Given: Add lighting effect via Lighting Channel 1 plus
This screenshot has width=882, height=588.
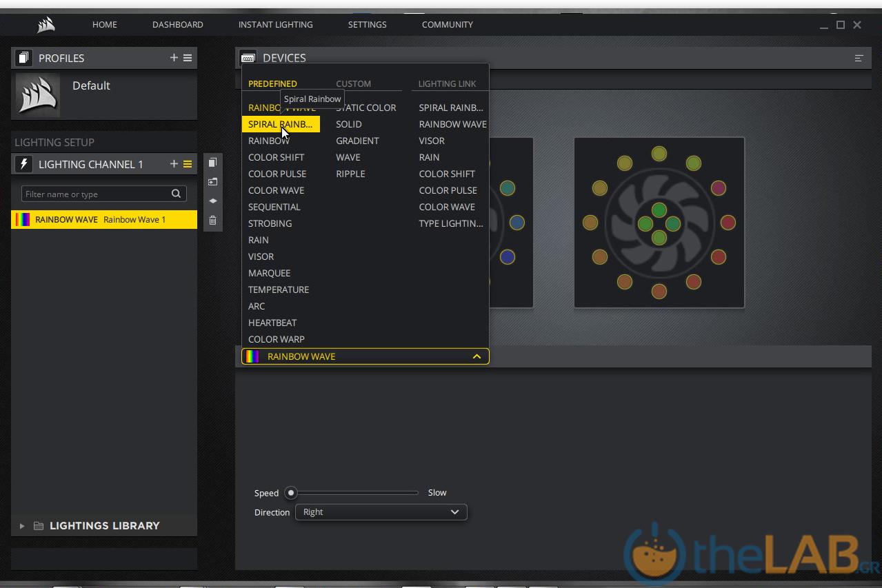Looking at the screenshot, I should pos(174,164).
